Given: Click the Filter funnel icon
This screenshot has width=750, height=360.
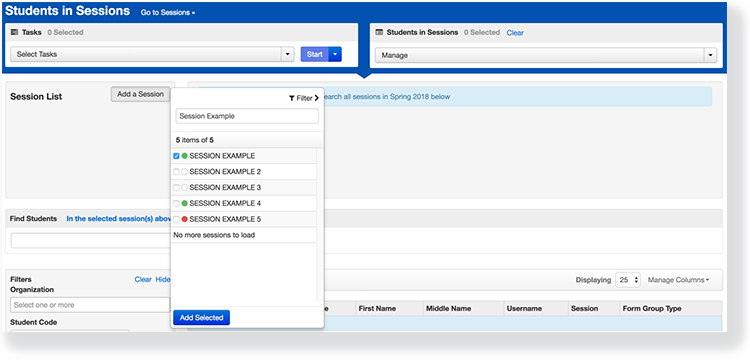Looking at the screenshot, I should click(x=292, y=98).
